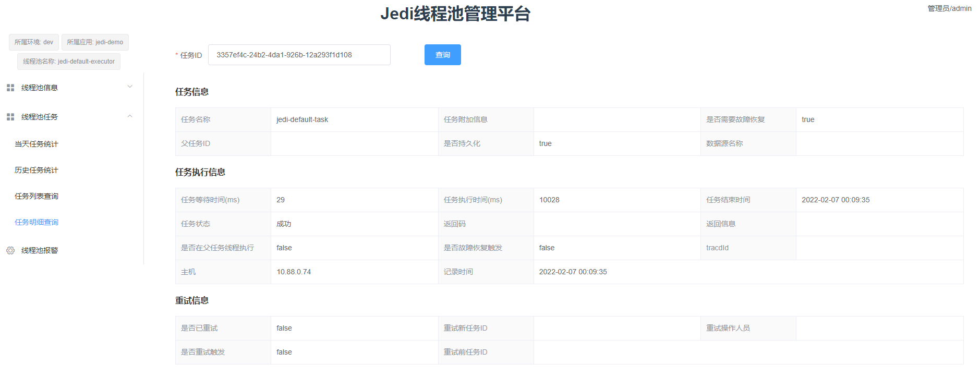Click the wait time value 29
Viewport: 980px width, 377px height.
(x=281, y=200)
